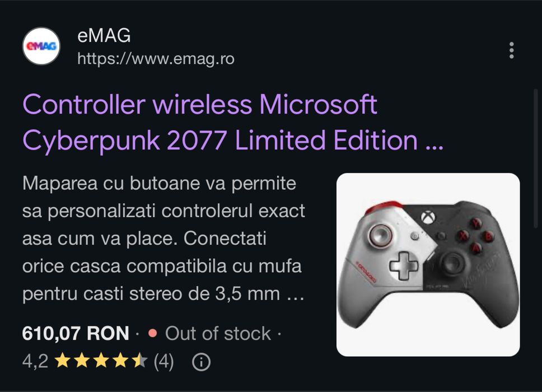Open the Cyberpunk 2077 controller title link
This screenshot has height=392, width=542.
pyautogui.click(x=233, y=123)
